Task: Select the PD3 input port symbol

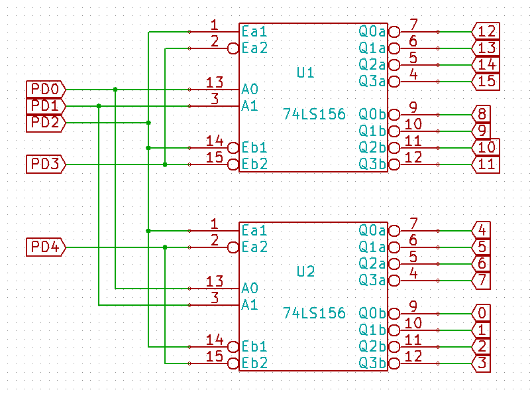Action: (44, 165)
